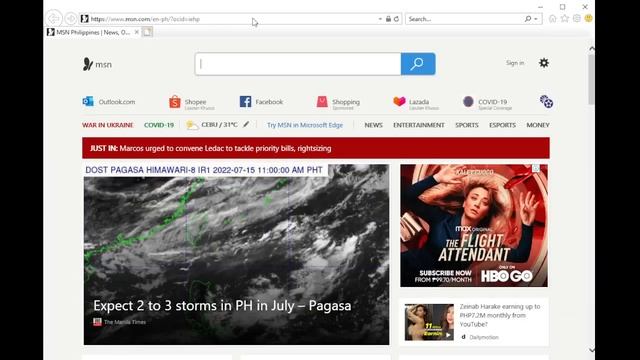This screenshot has width=640, height=360.
Task: Open the ENTERTAINMENT menu item
Action: (419, 125)
